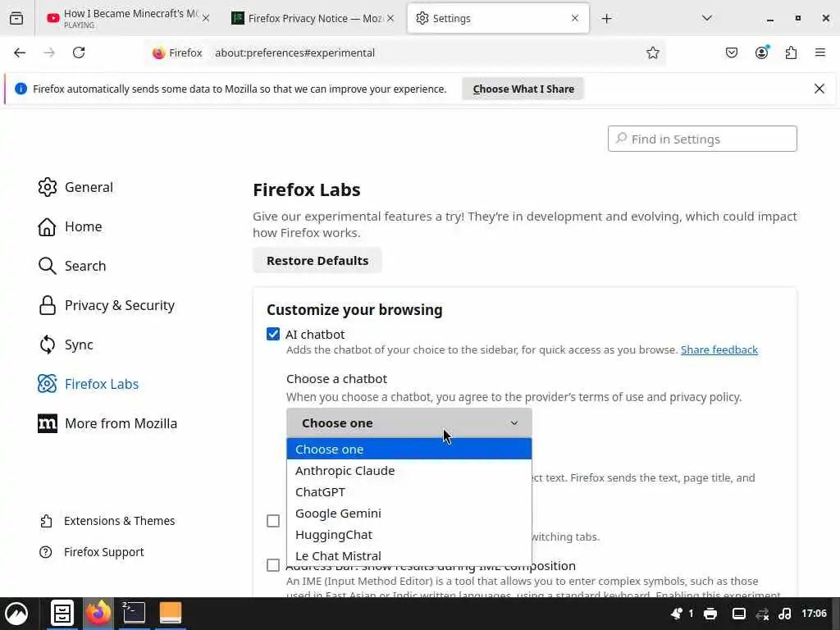Open Search settings category
Image resolution: width=840 pixels, height=630 pixels.
coord(72,266)
